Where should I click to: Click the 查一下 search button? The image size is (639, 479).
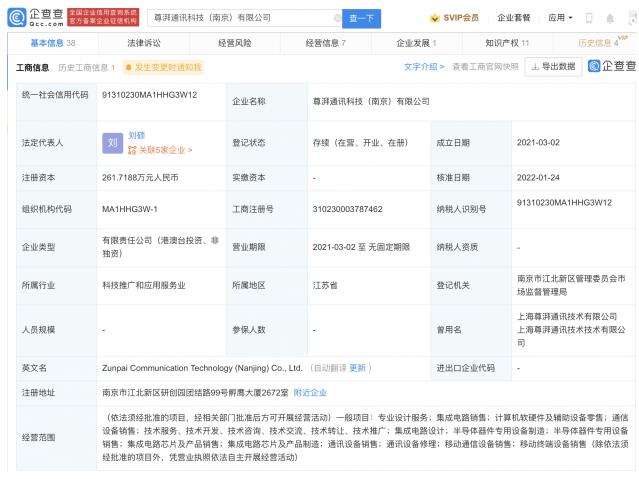(361, 18)
